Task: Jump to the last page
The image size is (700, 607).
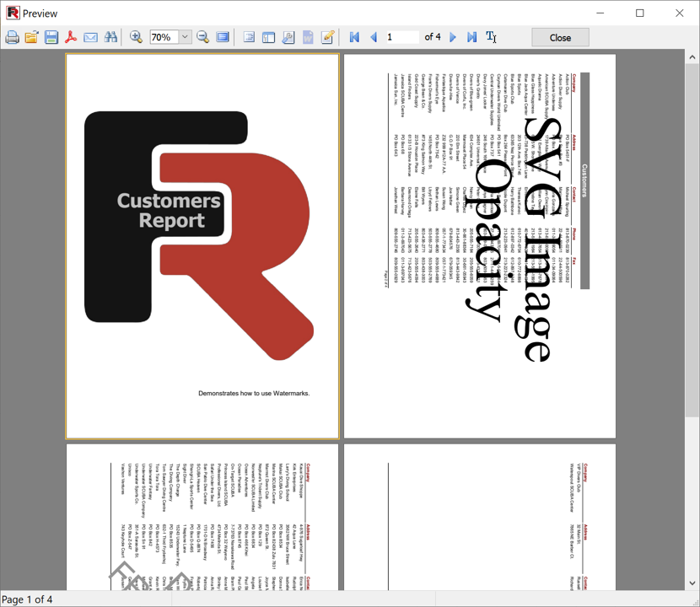Action: click(471, 37)
